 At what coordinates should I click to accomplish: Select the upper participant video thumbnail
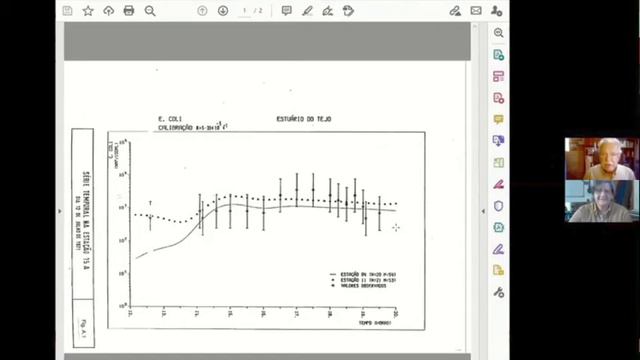pos(602,159)
